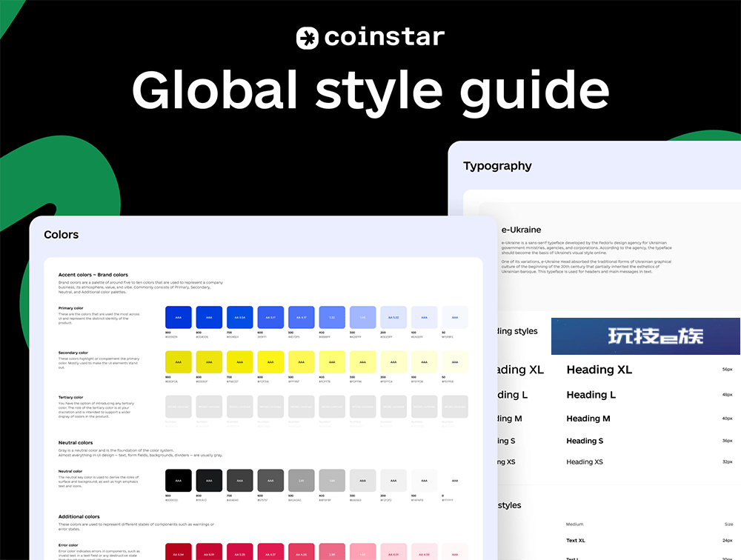Select the primary blue 100 swatch

[x=424, y=317]
